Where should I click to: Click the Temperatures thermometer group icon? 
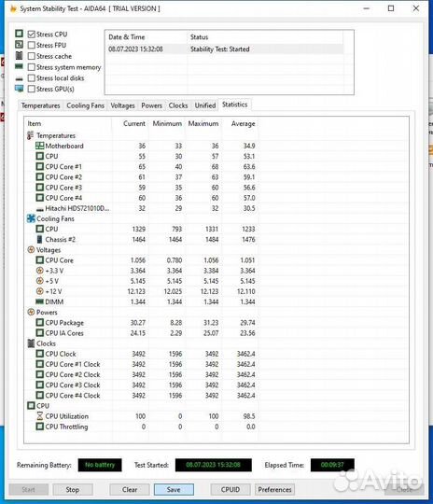pyautogui.click(x=30, y=135)
